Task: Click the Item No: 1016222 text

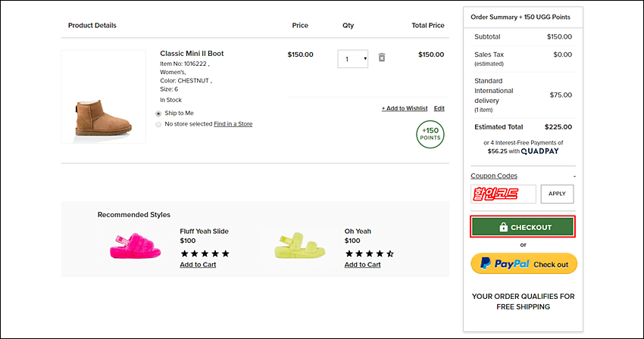Action: (184, 64)
